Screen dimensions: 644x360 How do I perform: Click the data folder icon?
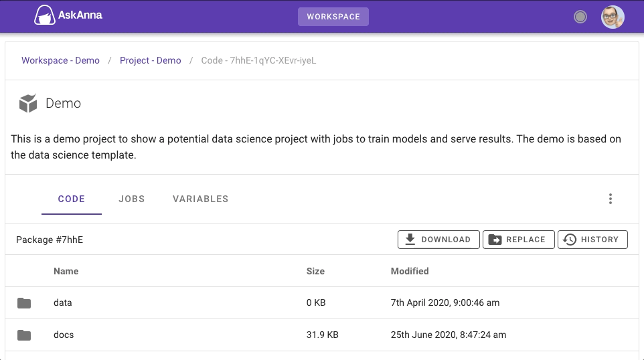(x=24, y=303)
